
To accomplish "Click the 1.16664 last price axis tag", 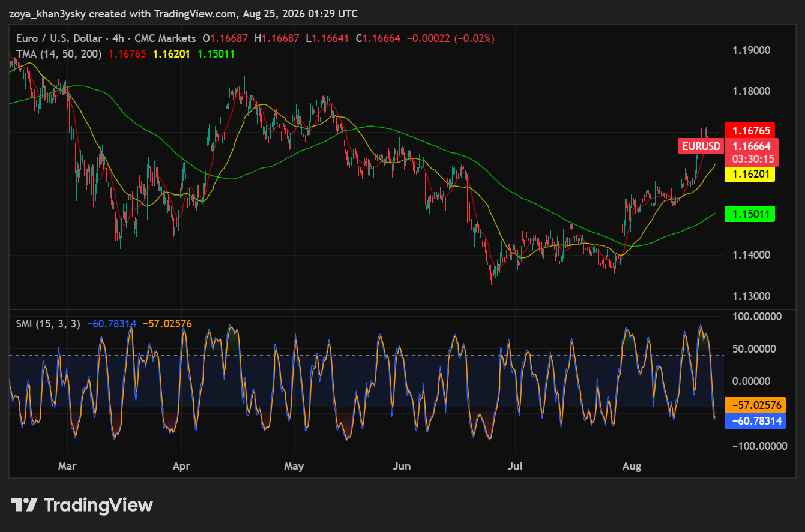I will click(x=752, y=146).
